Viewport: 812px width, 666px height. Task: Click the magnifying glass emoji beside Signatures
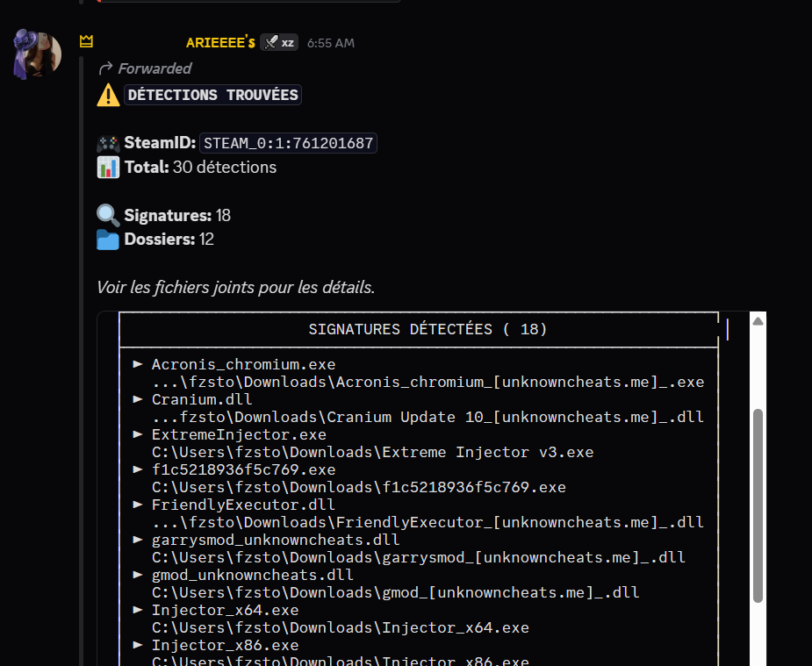[x=108, y=215]
